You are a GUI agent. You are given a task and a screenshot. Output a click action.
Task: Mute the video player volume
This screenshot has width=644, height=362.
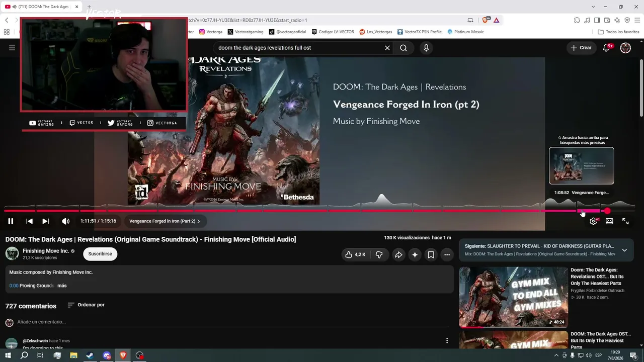pos(65,221)
